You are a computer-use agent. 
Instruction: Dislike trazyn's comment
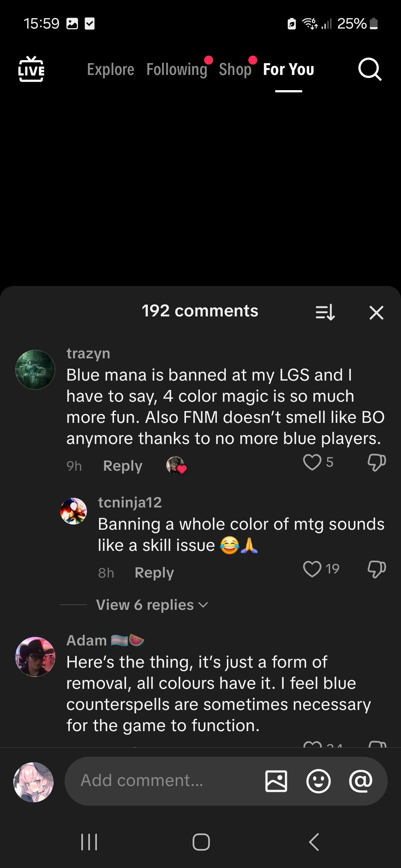[376, 463]
